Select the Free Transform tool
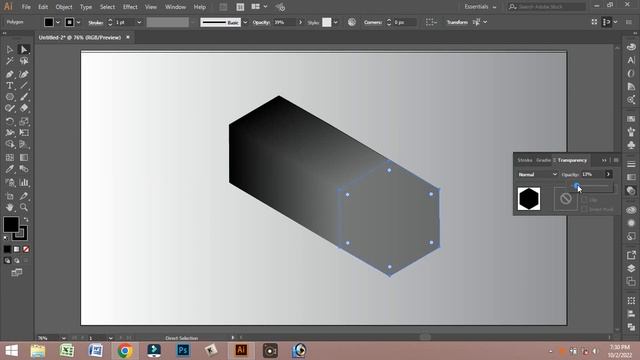The height and width of the screenshot is (360, 640). (x=24, y=133)
